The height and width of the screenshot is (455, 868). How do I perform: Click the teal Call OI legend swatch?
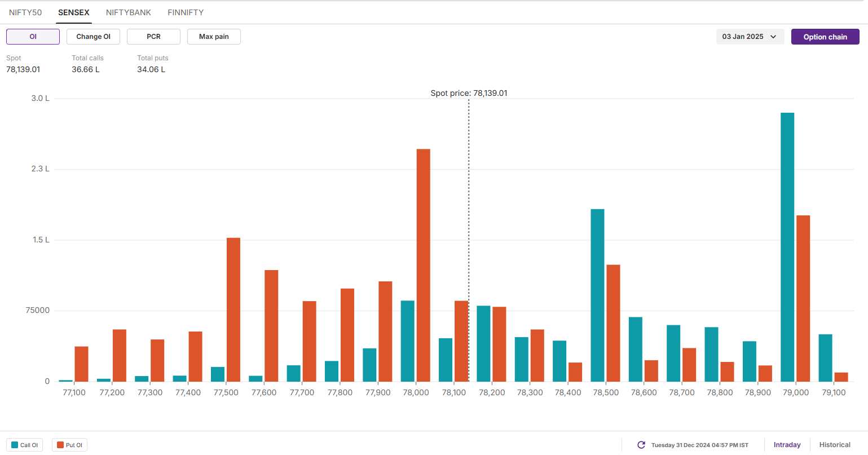[15, 445]
